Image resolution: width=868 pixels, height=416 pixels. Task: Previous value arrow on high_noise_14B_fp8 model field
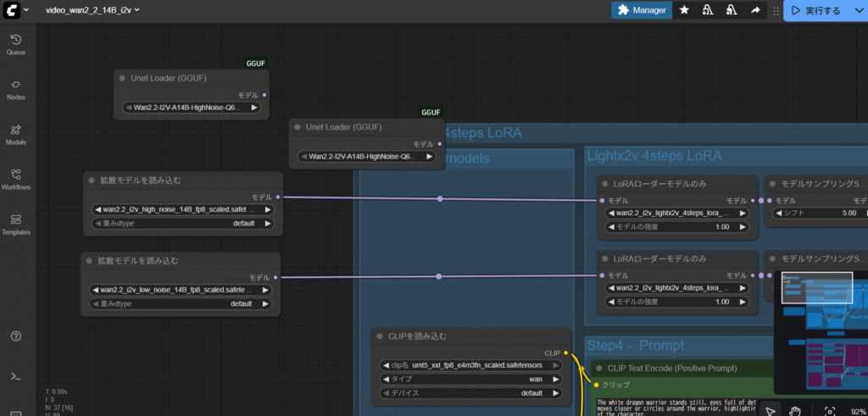pos(97,209)
